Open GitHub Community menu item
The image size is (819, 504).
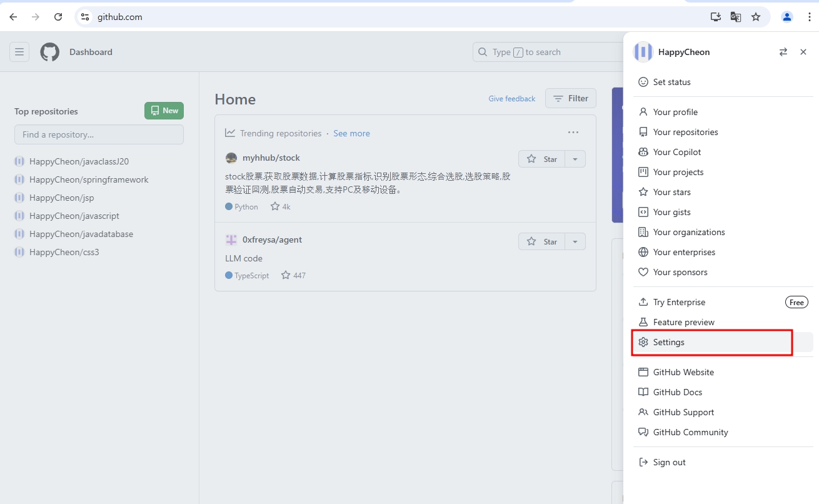(723, 432)
